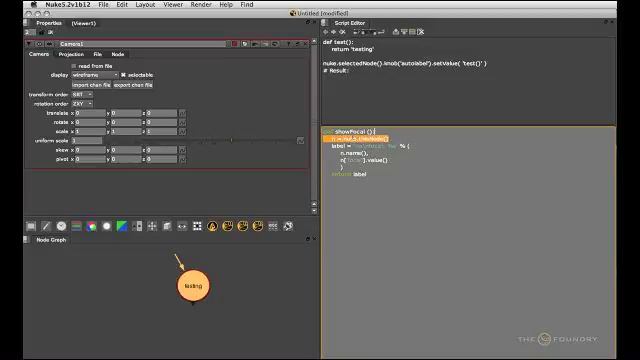
Task: Select the orange testing node in Node Graph
Action: click(193, 286)
